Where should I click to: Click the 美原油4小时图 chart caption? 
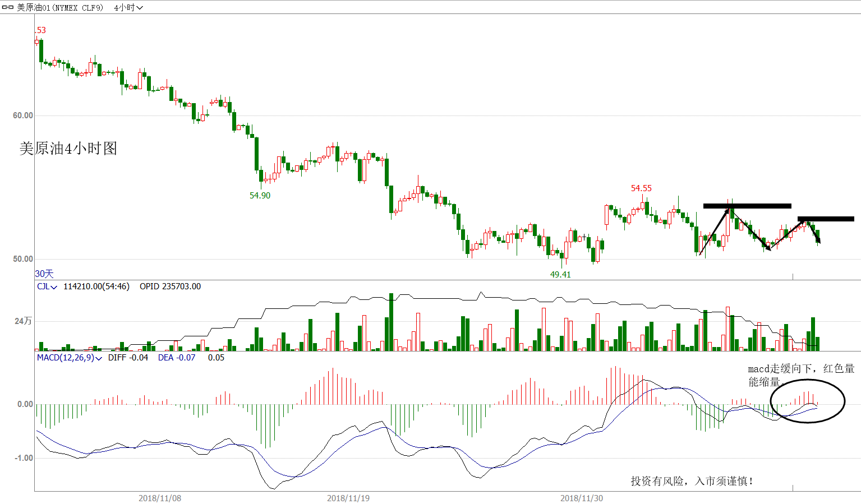(x=68, y=149)
